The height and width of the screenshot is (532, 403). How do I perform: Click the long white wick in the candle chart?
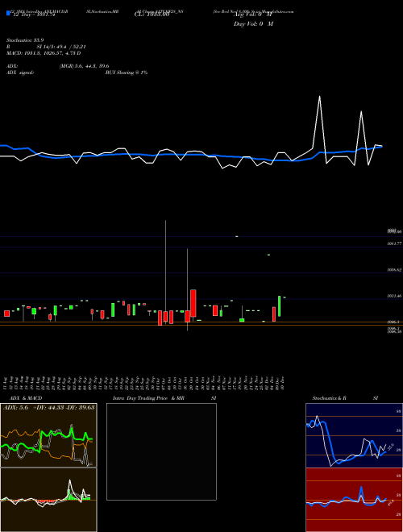point(165,265)
